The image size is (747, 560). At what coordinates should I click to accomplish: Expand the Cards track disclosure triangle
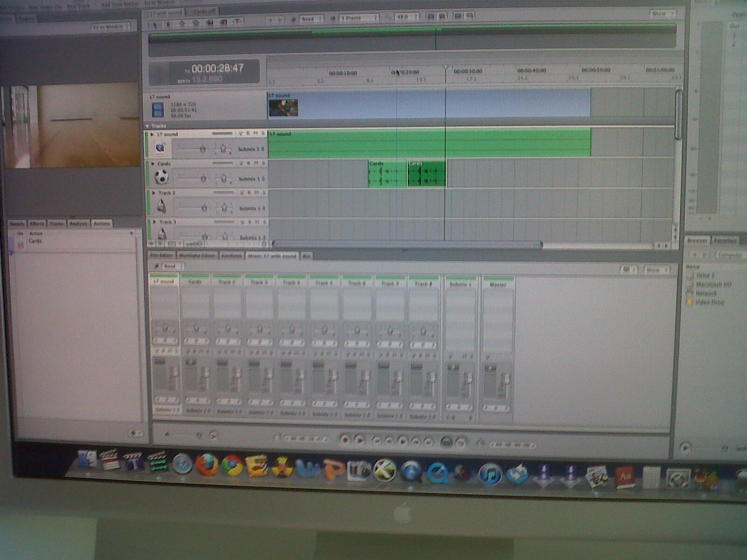(x=153, y=164)
